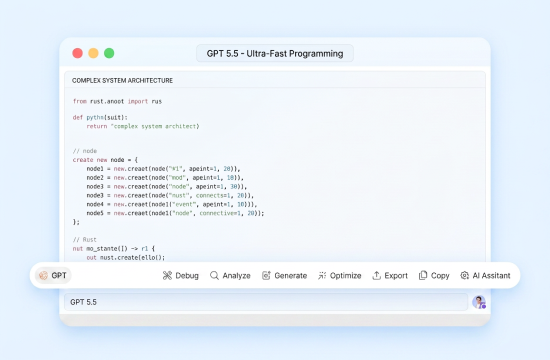Viewport: 550px width, 360px height.
Task: Click the green maximize window button
Action: [x=109, y=53]
